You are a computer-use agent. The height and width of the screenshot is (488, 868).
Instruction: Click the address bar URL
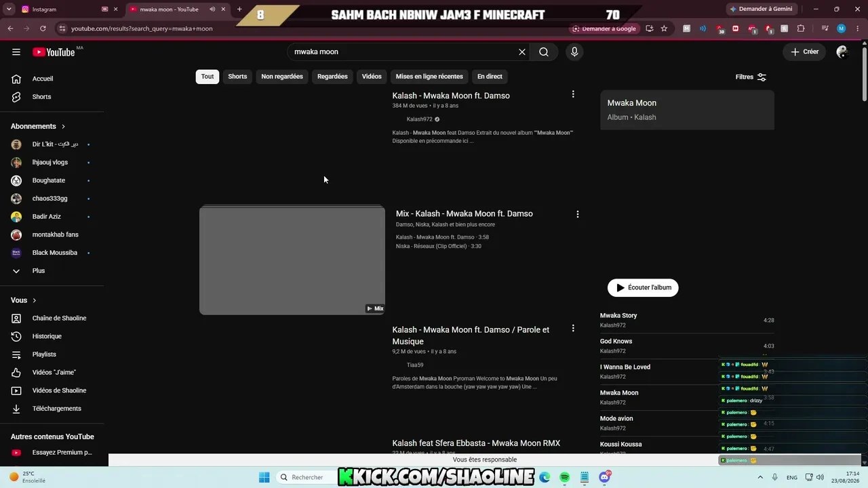[x=142, y=28]
